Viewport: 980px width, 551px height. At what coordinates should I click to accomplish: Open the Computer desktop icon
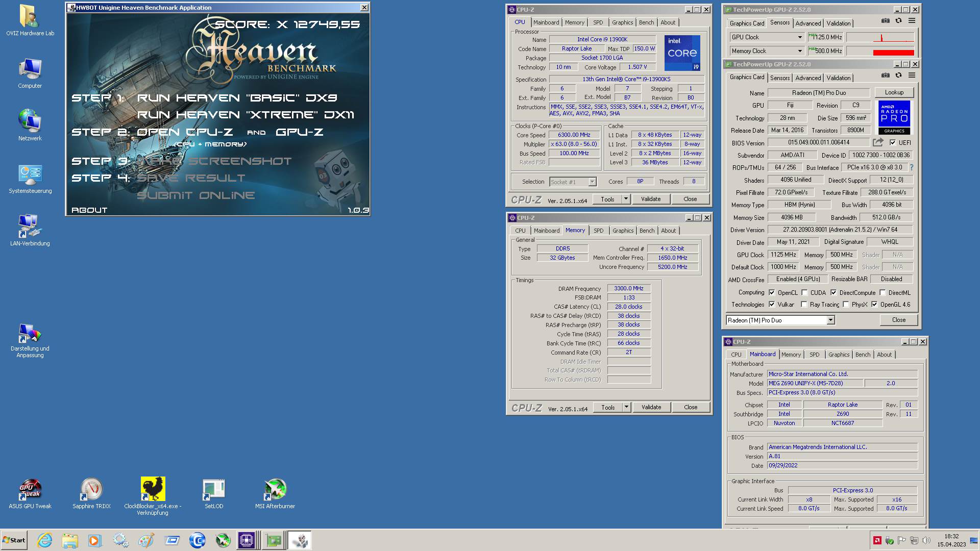tap(30, 73)
